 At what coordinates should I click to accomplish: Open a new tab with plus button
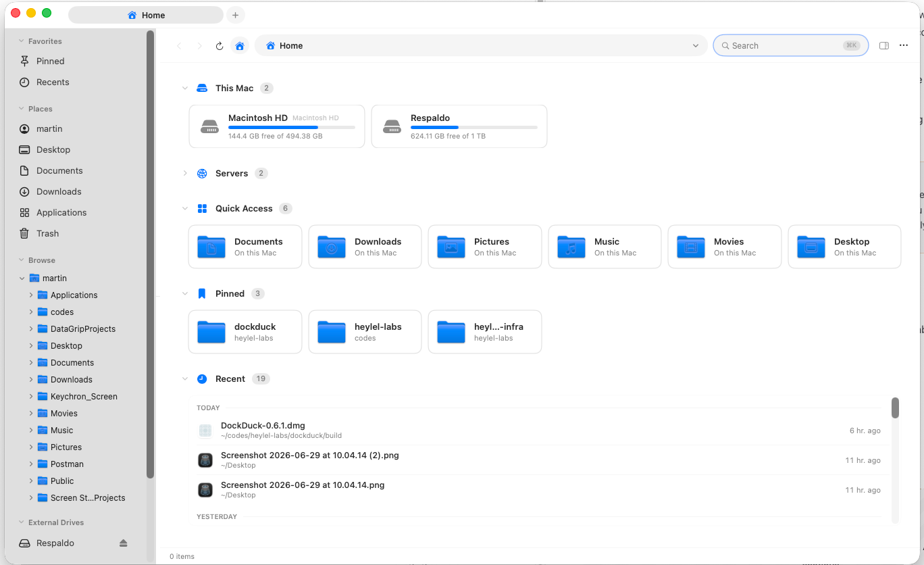pyautogui.click(x=235, y=15)
